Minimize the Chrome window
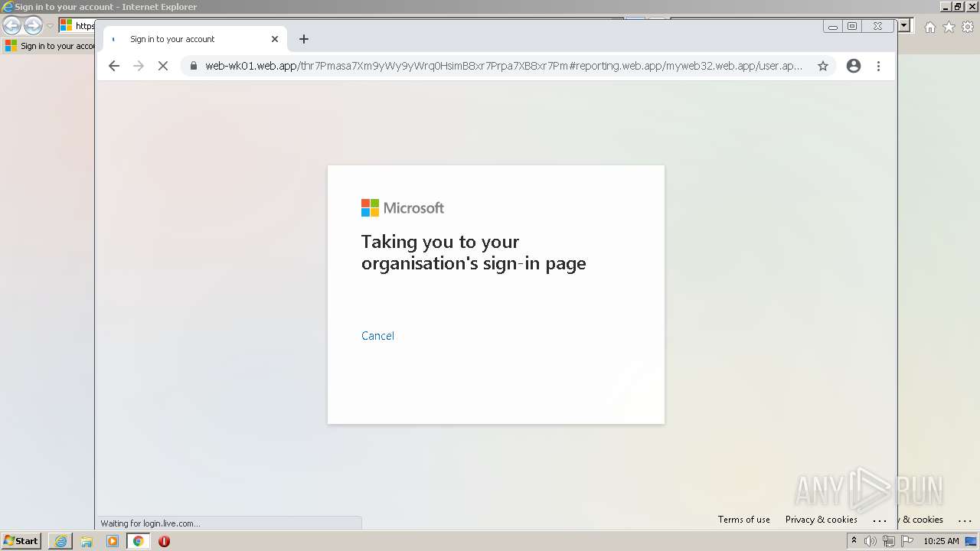 (833, 26)
